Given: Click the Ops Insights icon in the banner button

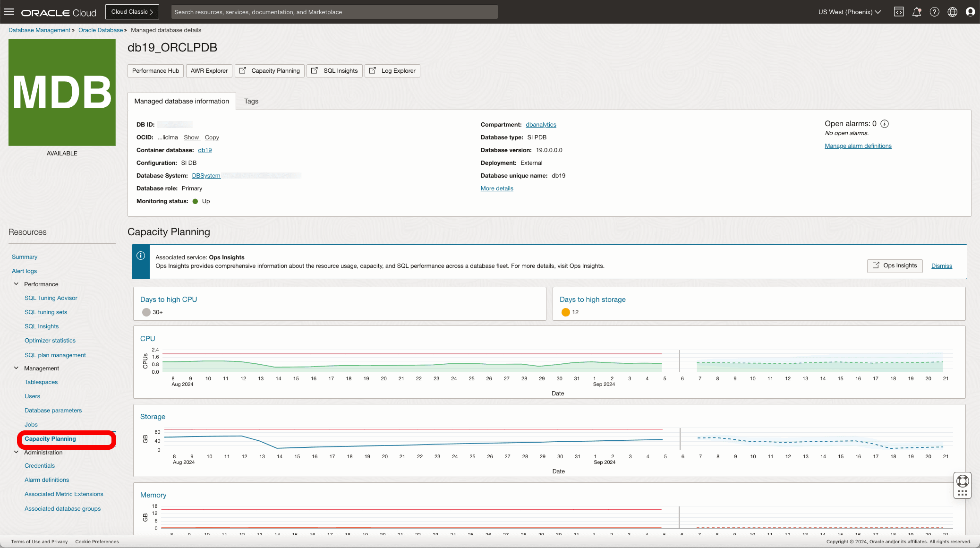Looking at the screenshot, I should (x=877, y=265).
